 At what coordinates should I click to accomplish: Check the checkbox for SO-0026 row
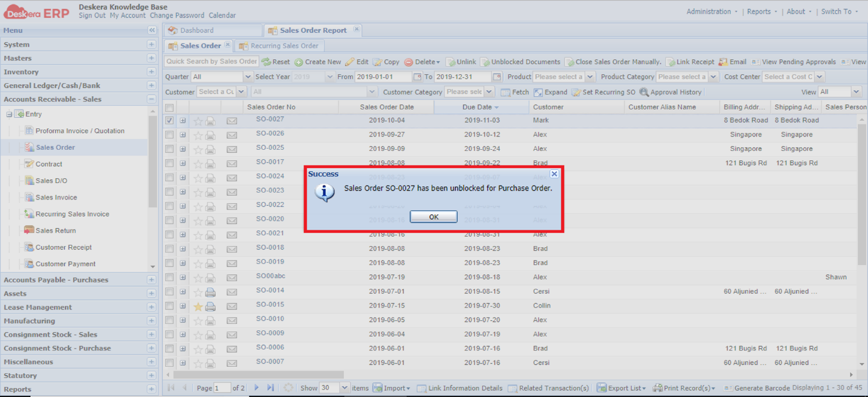tap(169, 133)
